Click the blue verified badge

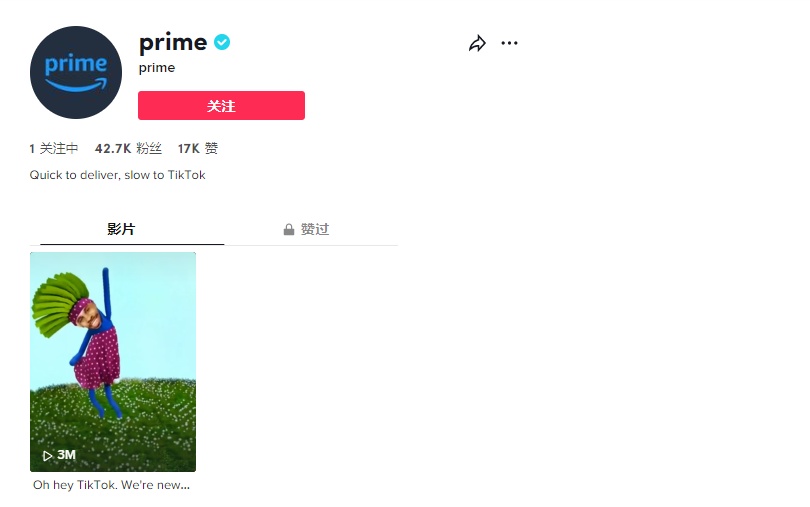point(222,42)
